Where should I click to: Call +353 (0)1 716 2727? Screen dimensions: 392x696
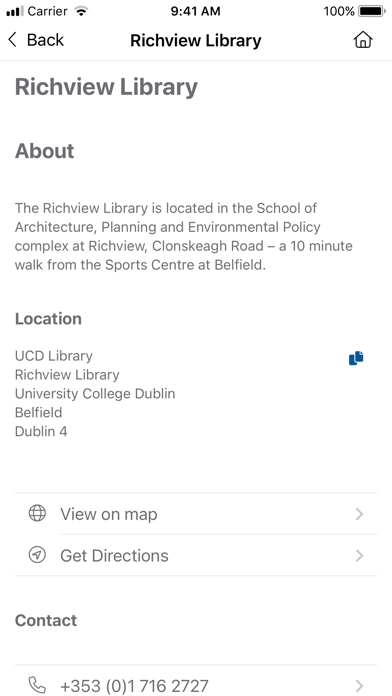pos(134,685)
